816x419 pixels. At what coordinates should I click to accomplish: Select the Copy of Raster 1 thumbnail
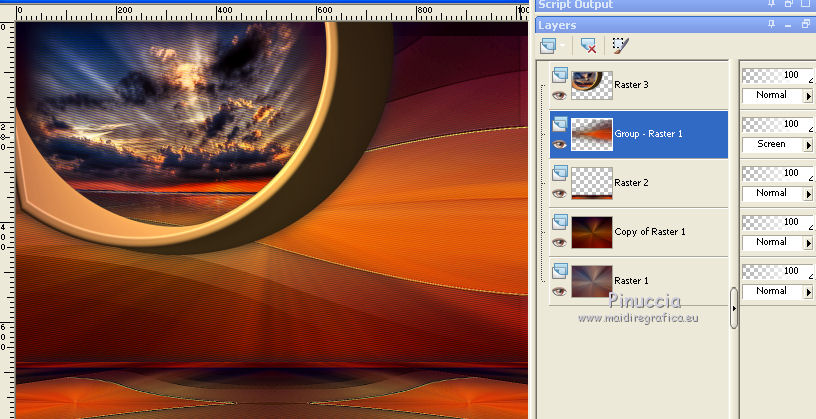592,232
